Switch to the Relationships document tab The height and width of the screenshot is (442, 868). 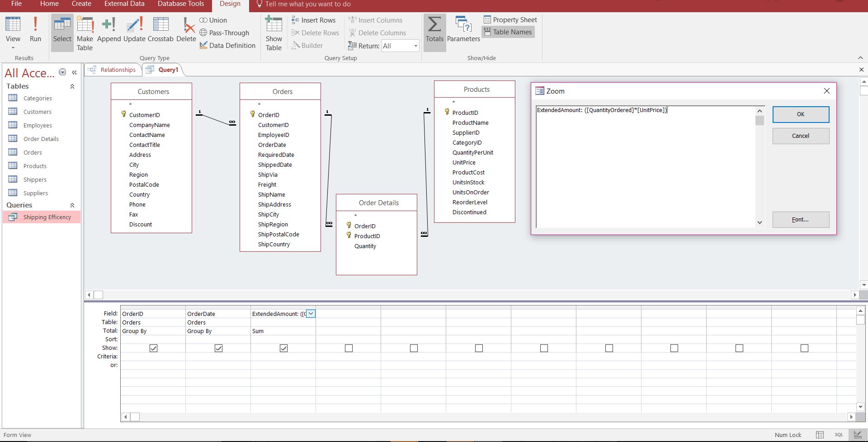pos(118,70)
